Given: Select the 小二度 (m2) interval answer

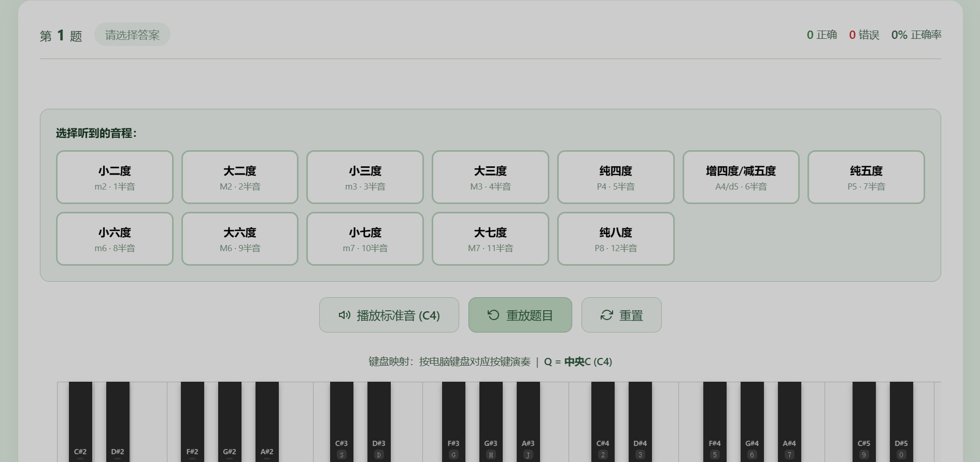Looking at the screenshot, I should click(x=115, y=177).
